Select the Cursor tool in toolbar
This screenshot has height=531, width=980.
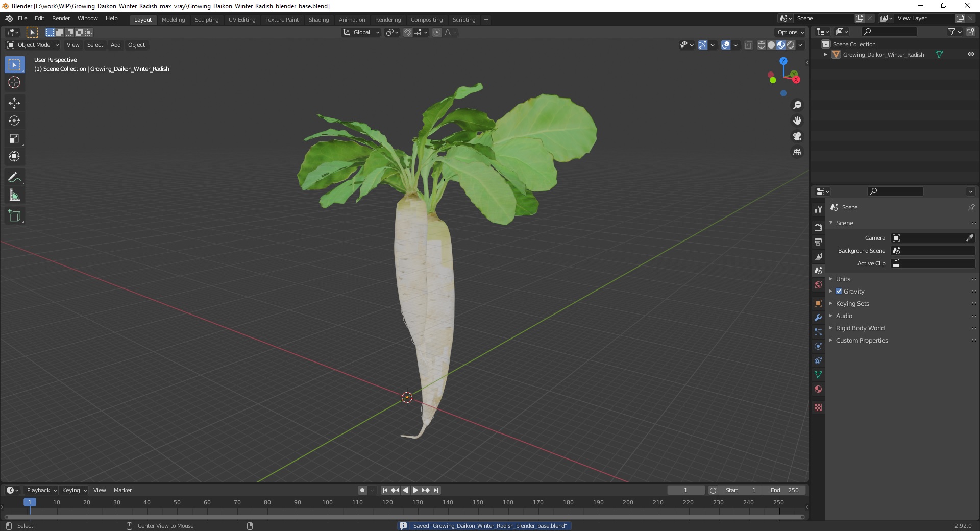pos(14,82)
